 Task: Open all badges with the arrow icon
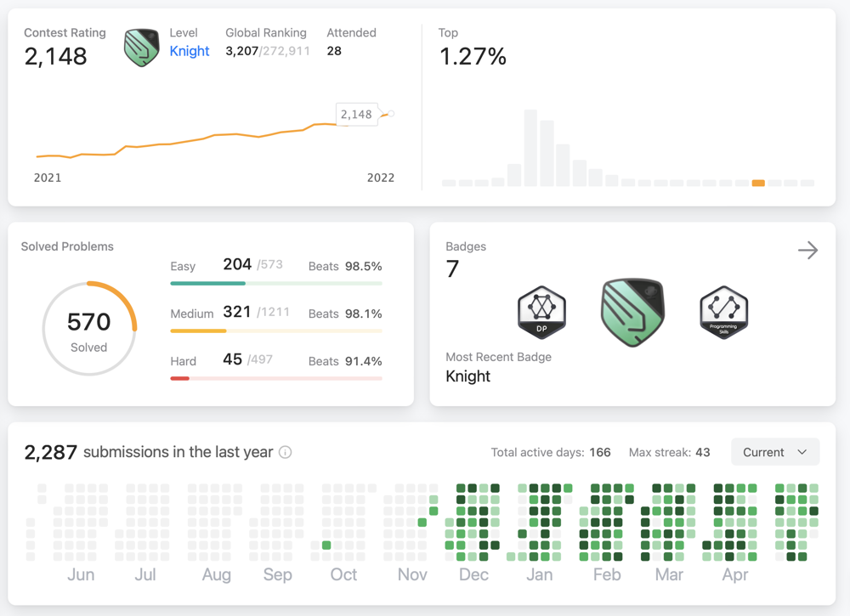(x=807, y=250)
